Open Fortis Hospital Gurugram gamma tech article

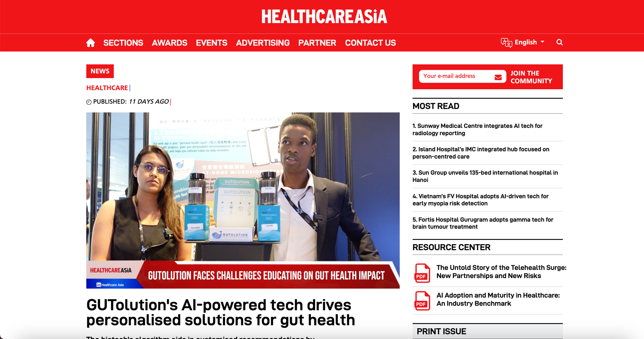pos(483,223)
